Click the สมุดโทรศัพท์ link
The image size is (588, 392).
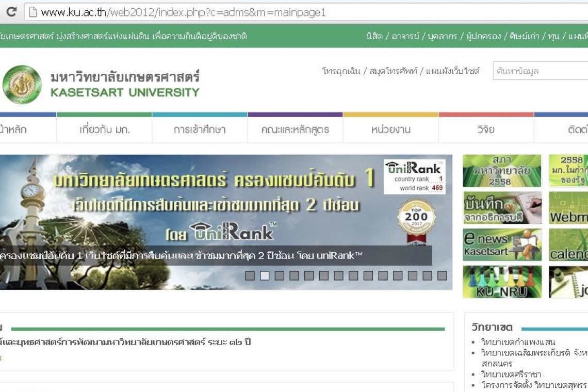coord(394,71)
